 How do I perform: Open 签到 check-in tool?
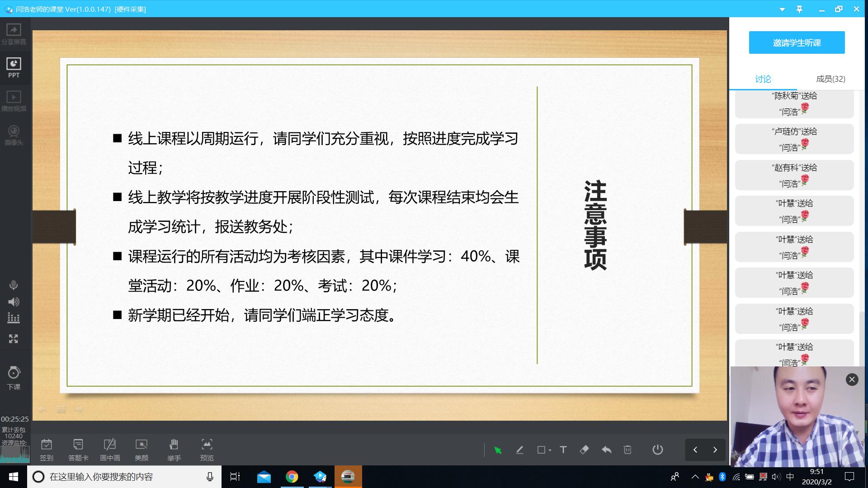point(47,450)
